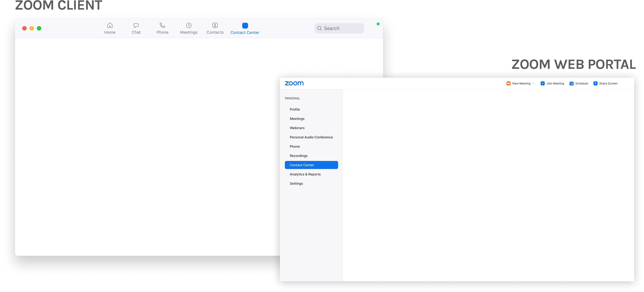644x292 pixels.
Task: Click the Share Screen arrow icon
Action: [x=595, y=83]
